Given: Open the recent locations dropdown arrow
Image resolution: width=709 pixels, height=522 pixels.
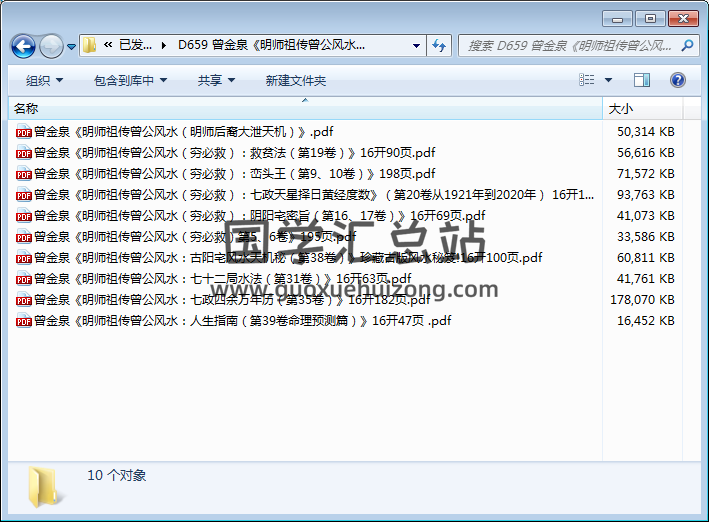Looking at the screenshot, I should 71,46.
